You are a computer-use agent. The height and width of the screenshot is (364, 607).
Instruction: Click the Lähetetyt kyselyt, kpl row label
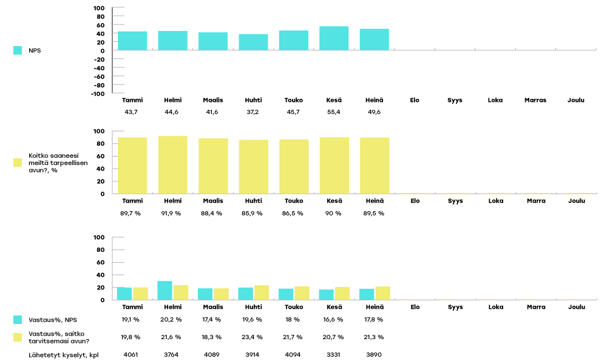click(x=59, y=354)
